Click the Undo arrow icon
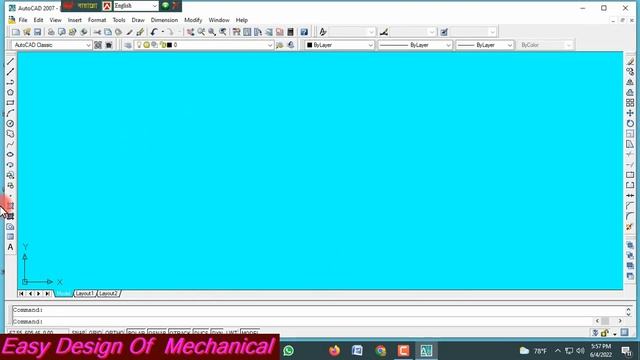Viewport: 640px width, 360px height. [x=154, y=32]
